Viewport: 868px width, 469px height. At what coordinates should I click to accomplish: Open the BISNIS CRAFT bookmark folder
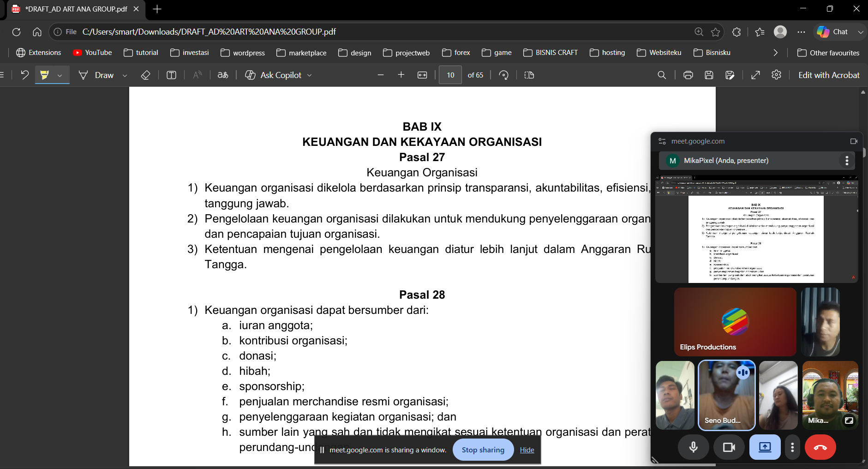click(551, 53)
